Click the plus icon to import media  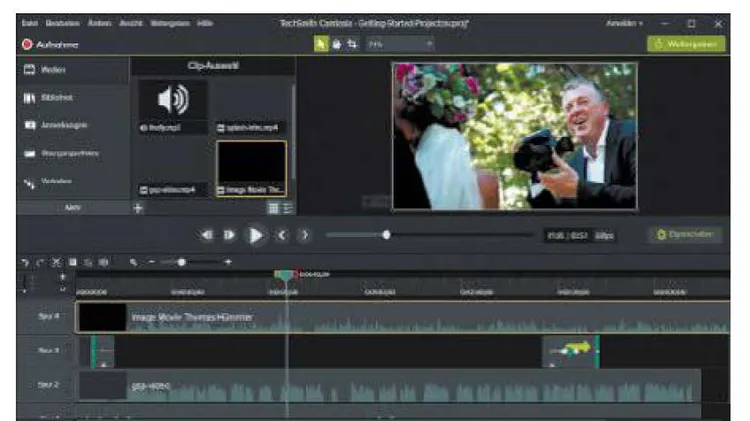click(x=138, y=208)
